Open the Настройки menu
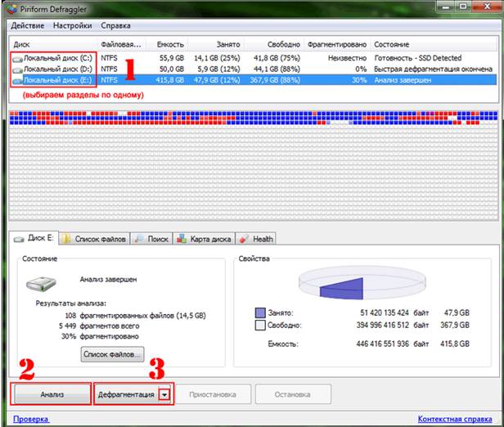This screenshot has width=504, height=427. (72, 25)
